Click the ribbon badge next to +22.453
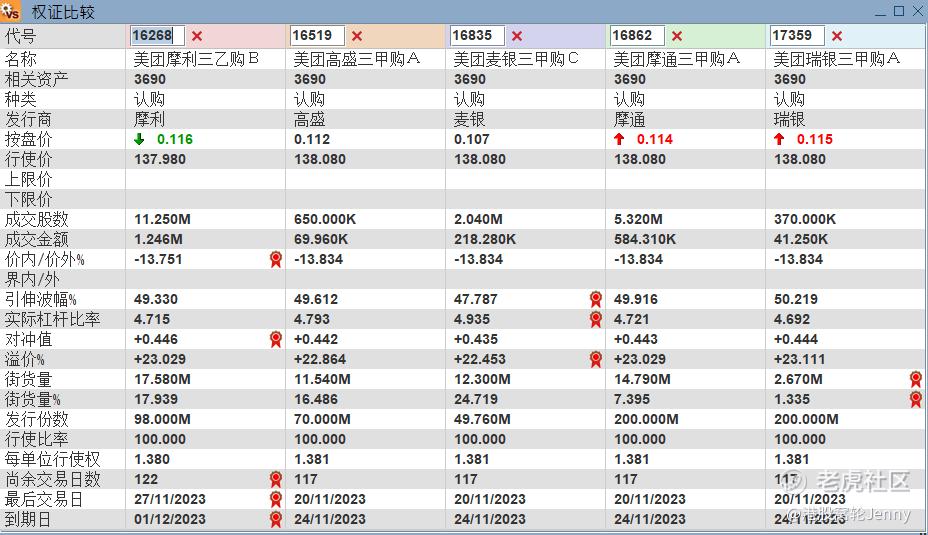This screenshot has width=928, height=535. coord(596,359)
